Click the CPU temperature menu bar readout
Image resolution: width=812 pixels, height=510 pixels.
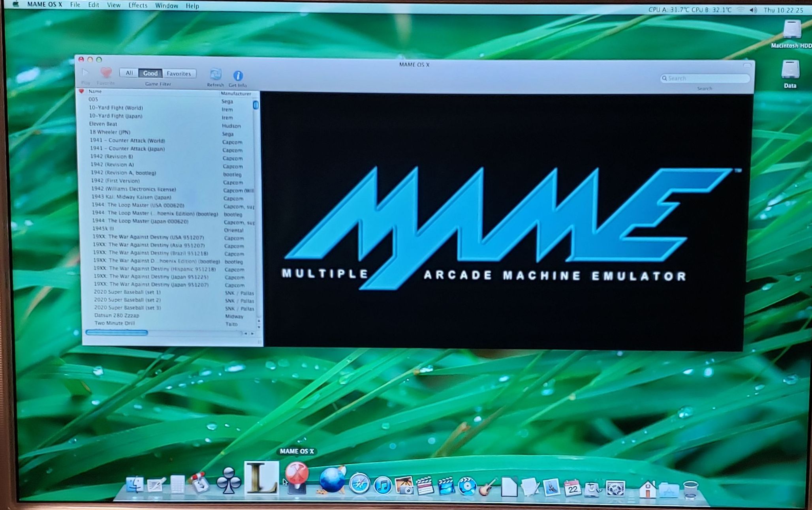pyautogui.click(x=690, y=10)
